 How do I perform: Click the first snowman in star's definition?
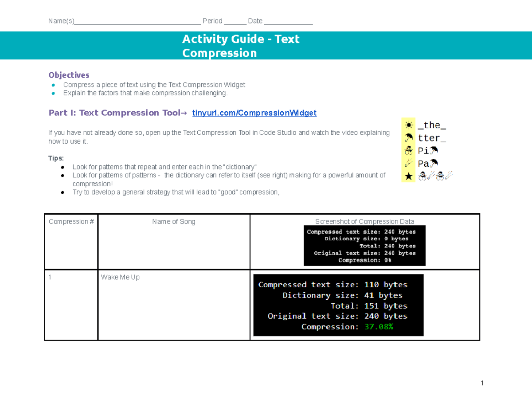coord(422,176)
